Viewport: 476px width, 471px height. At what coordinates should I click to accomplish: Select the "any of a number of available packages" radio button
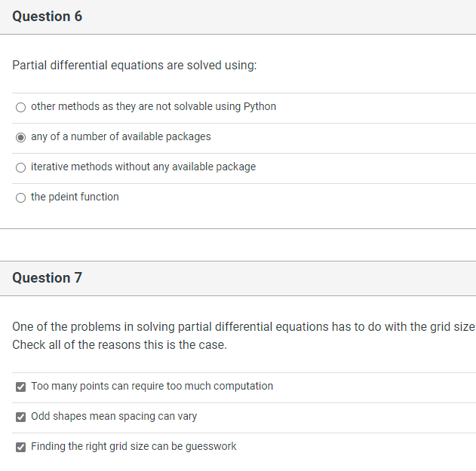click(x=20, y=137)
